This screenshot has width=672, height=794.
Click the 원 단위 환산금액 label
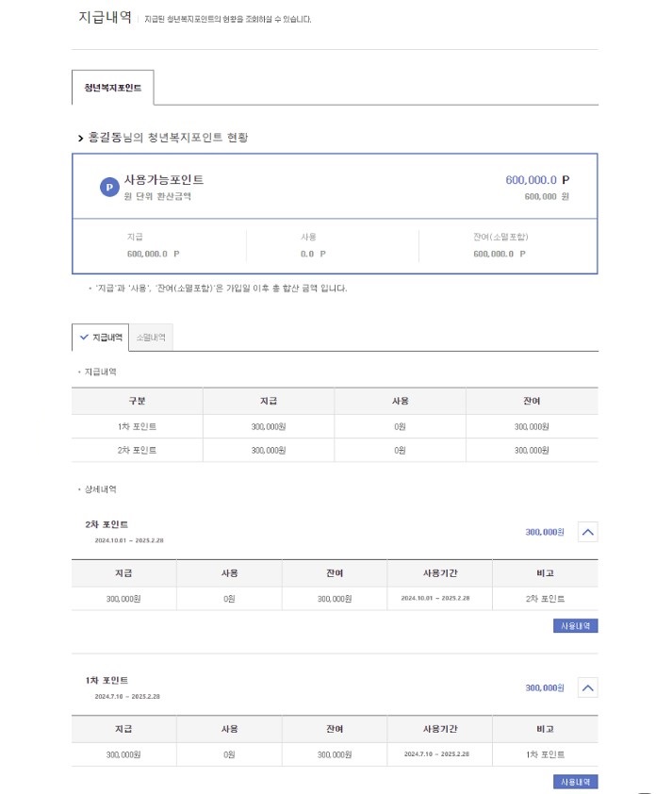(151, 195)
